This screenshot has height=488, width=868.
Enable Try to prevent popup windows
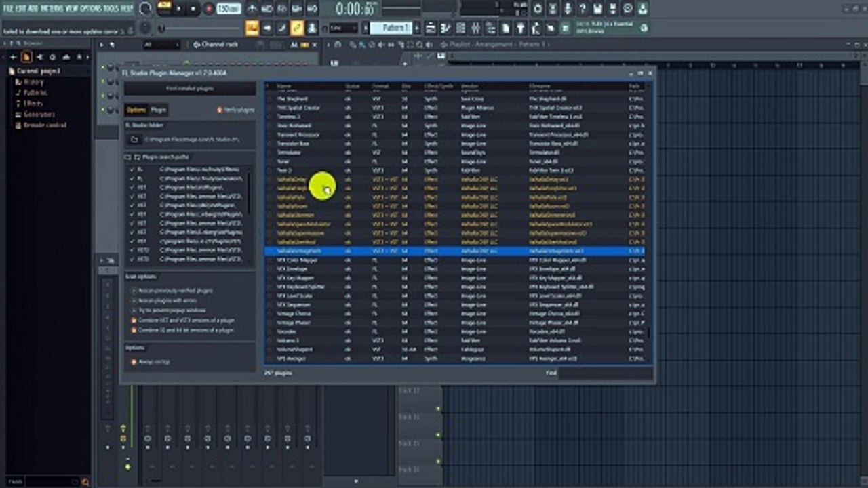pyautogui.click(x=168, y=310)
